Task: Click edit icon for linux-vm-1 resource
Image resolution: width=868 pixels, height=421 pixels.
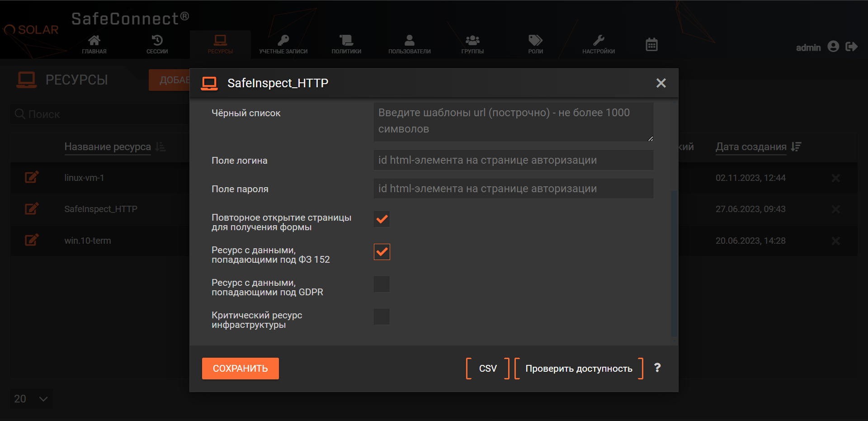Action: point(31,177)
